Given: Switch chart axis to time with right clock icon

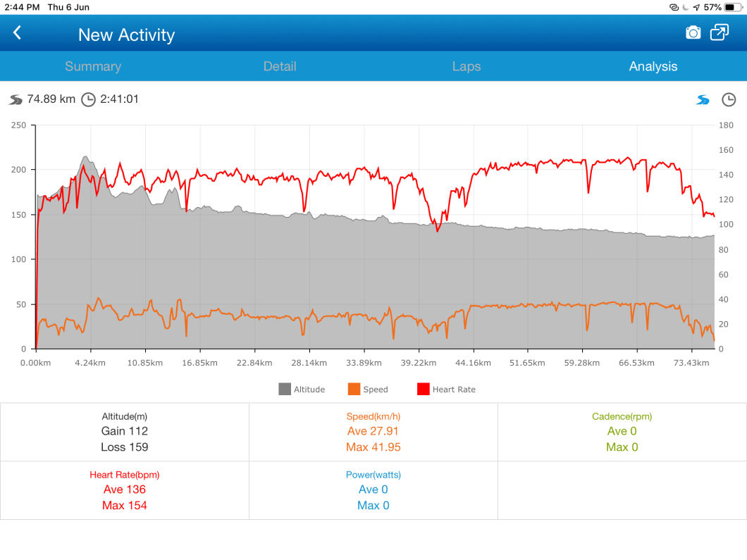Looking at the screenshot, I should point(729,100).
